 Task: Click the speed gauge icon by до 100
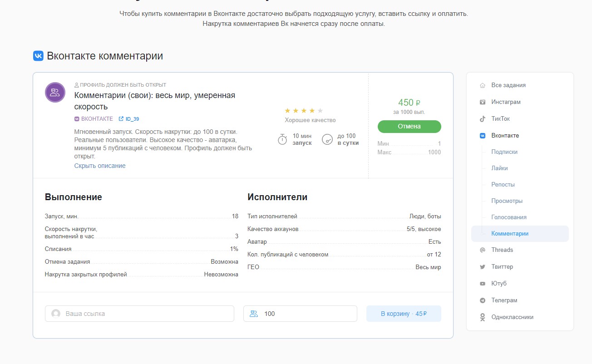(x=327, y=139)
